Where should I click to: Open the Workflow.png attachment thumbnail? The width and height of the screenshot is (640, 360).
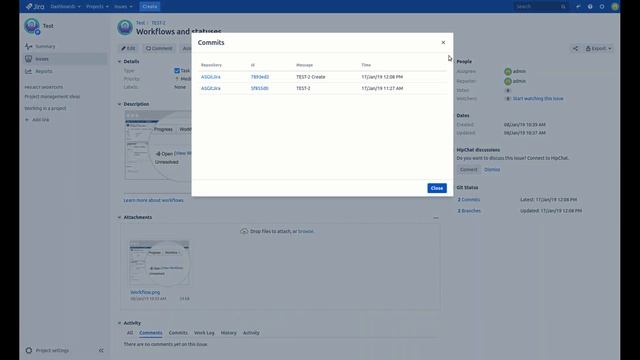coord(160,263)
